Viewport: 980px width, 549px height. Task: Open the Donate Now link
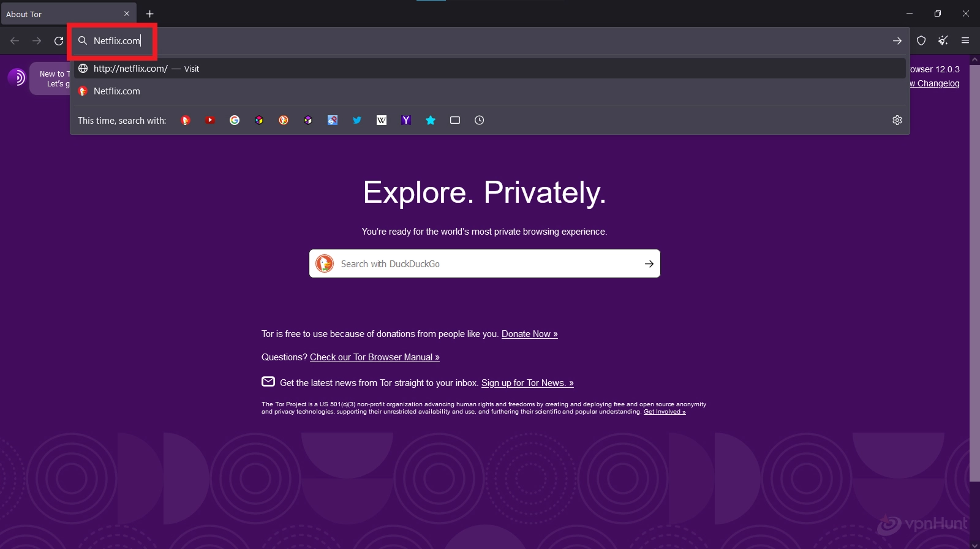[530, 334]
